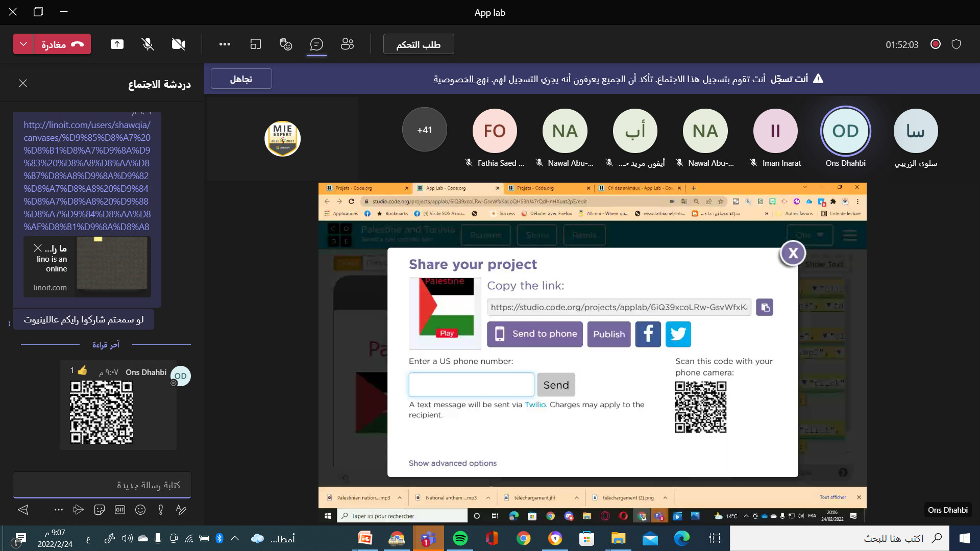The width and height of the screenshot is (980, 551).
Task: Switch to Cri des animaux tab
Action: click(640, 188)
